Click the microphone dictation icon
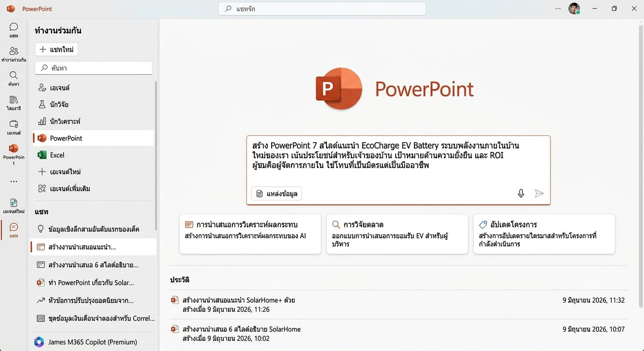 pos(521,193)
